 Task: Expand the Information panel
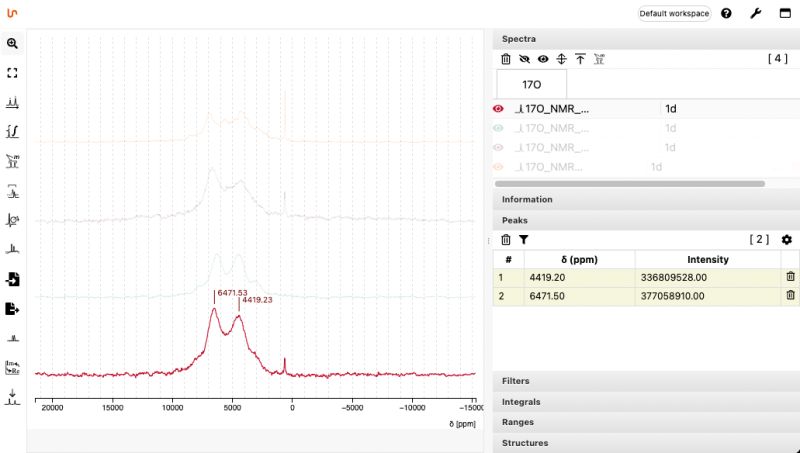click(x=646, y=199)
